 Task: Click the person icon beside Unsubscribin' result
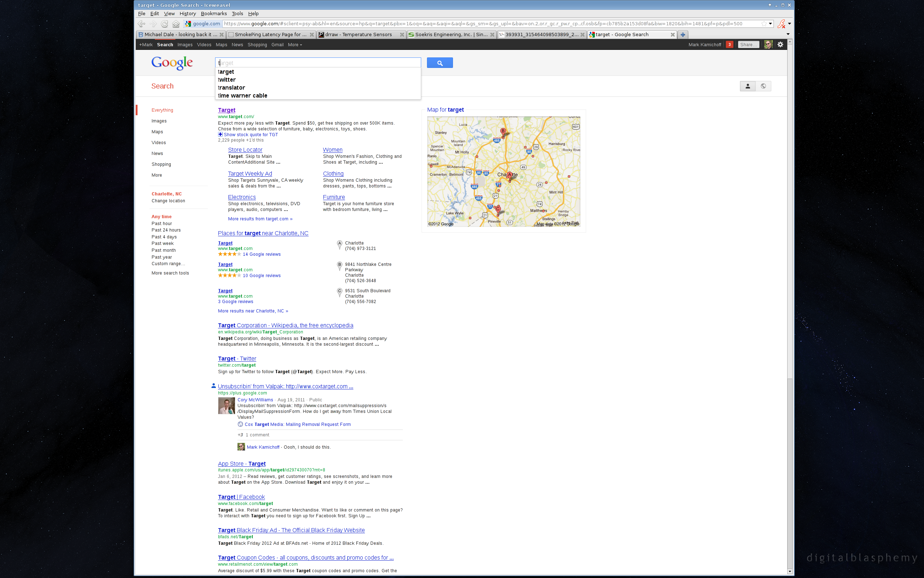tap(213, 386)
